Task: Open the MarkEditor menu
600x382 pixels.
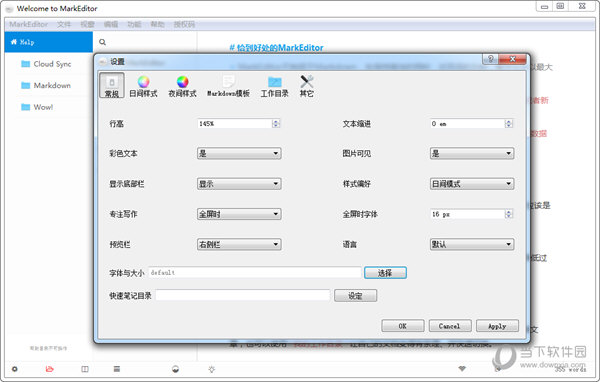Action: tap(29, 24)
